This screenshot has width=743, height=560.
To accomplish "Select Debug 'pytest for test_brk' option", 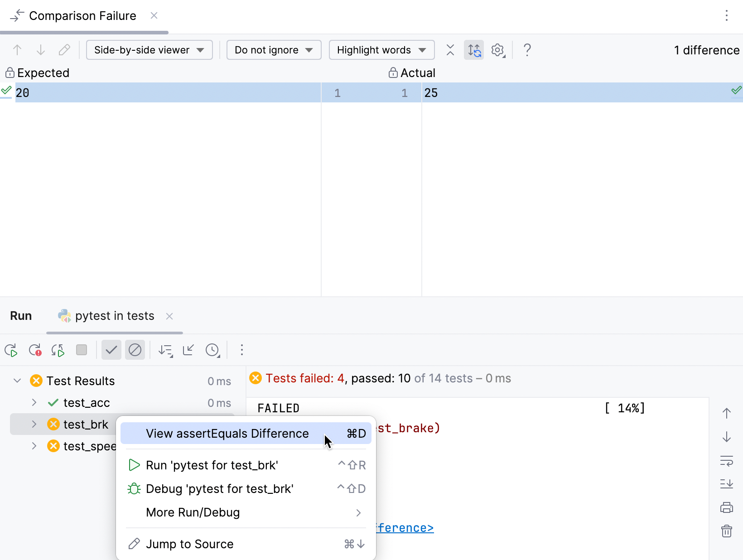I will point(219,489).
